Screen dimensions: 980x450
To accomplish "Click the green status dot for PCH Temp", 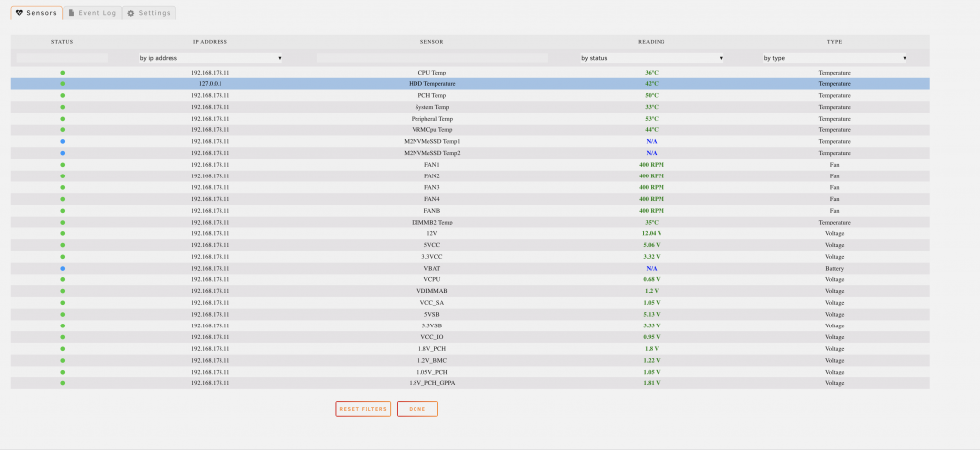I will pyautogui.click(x=62, y=96).
